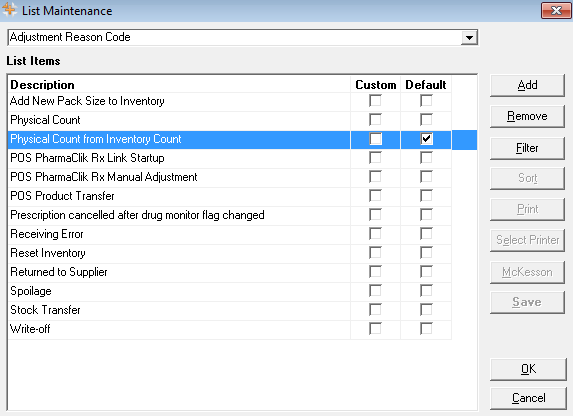573x416 pixels.
Task: Confirm with the OK button
Action: click(528, 369)
